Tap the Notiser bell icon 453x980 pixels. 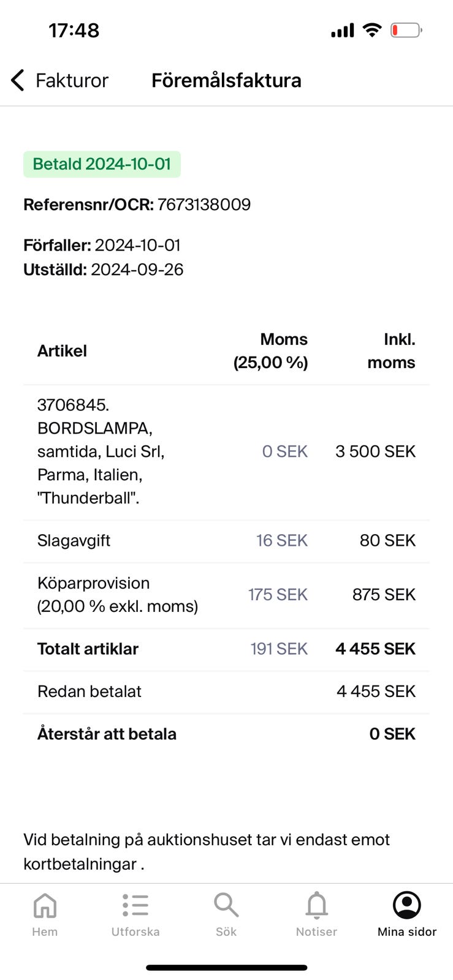(316, 905)
